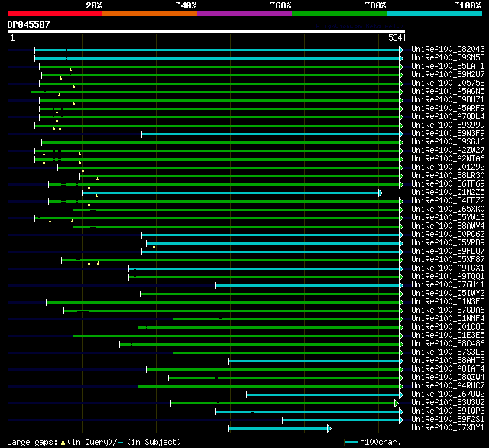Click the UniRef100_C1N3E5 label

(x=448, y=302)
